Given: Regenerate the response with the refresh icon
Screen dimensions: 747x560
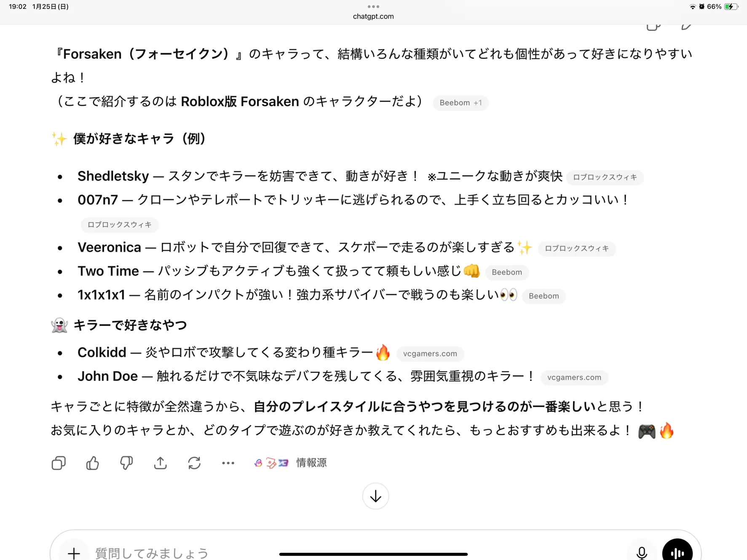Looking at the screenshot, I should (x=194, y=463).
